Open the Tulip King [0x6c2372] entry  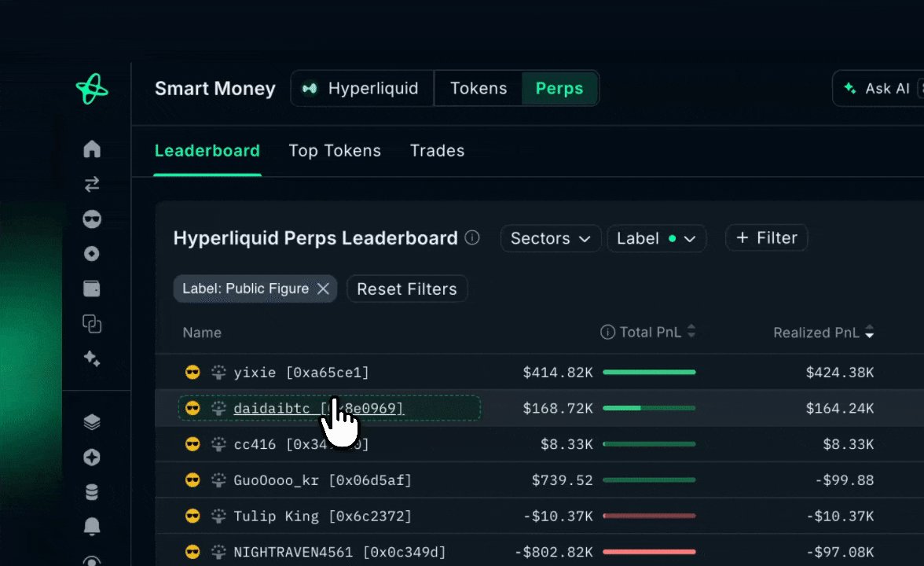coord(322,516)
